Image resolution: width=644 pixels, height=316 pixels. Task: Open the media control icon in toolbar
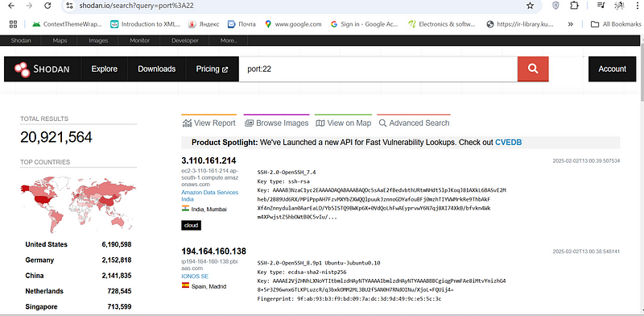point(601,6)
